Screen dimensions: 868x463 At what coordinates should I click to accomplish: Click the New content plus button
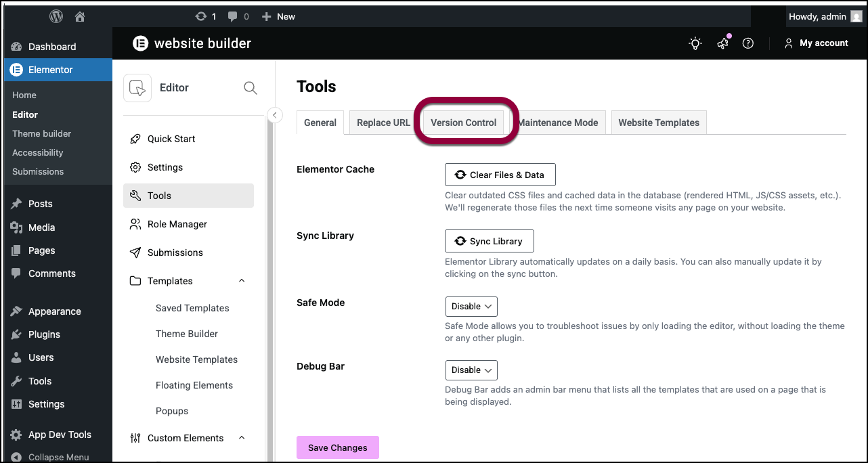point(278,16)
